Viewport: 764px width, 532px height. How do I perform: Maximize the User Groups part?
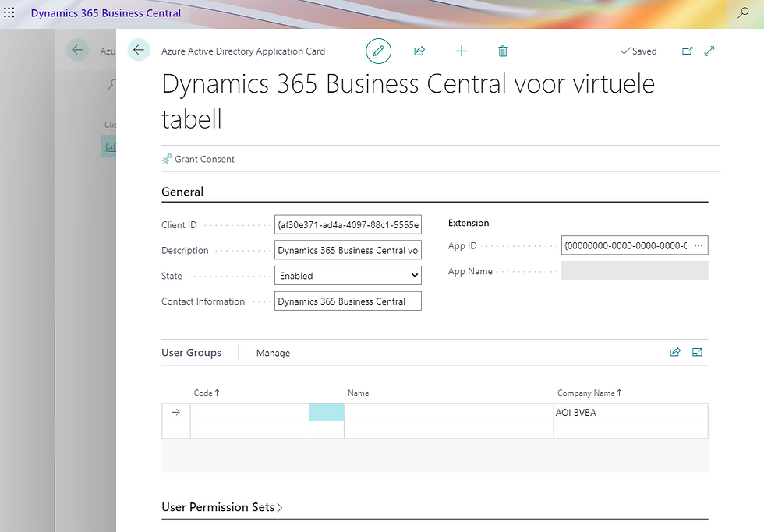point(697,352)
